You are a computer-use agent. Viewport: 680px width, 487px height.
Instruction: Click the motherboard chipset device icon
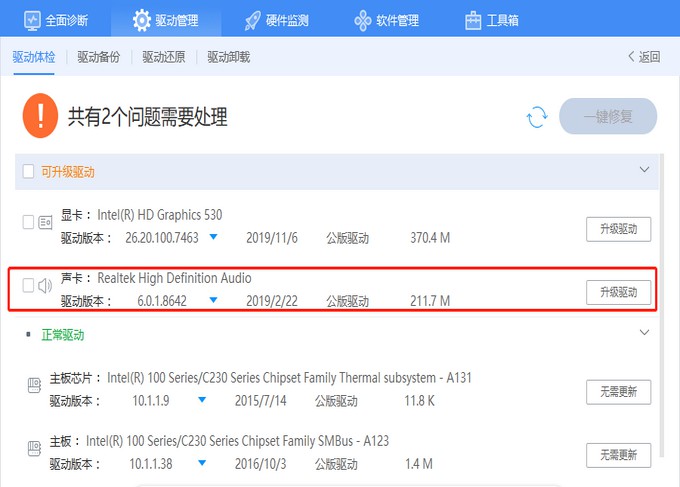(x=33, y=385)
